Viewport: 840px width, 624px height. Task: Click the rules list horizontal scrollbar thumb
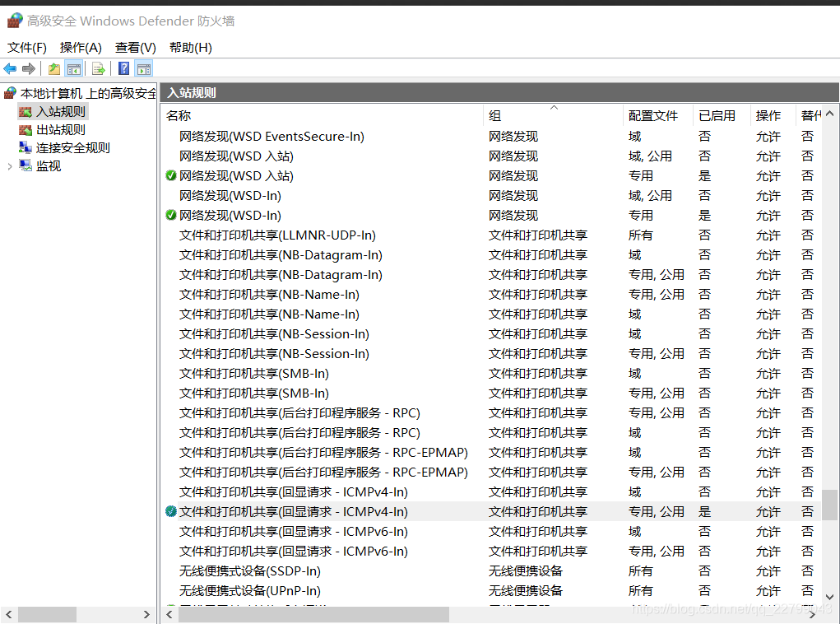pyautogui.click(x=314, y=614)
